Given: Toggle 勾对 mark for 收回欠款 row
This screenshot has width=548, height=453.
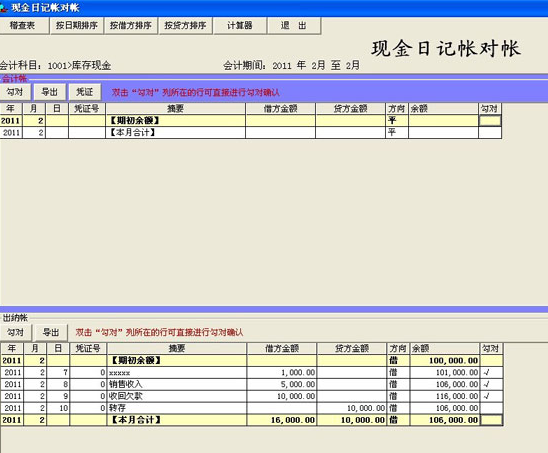Looking at the screenshot, I should [x=491, y=396].
